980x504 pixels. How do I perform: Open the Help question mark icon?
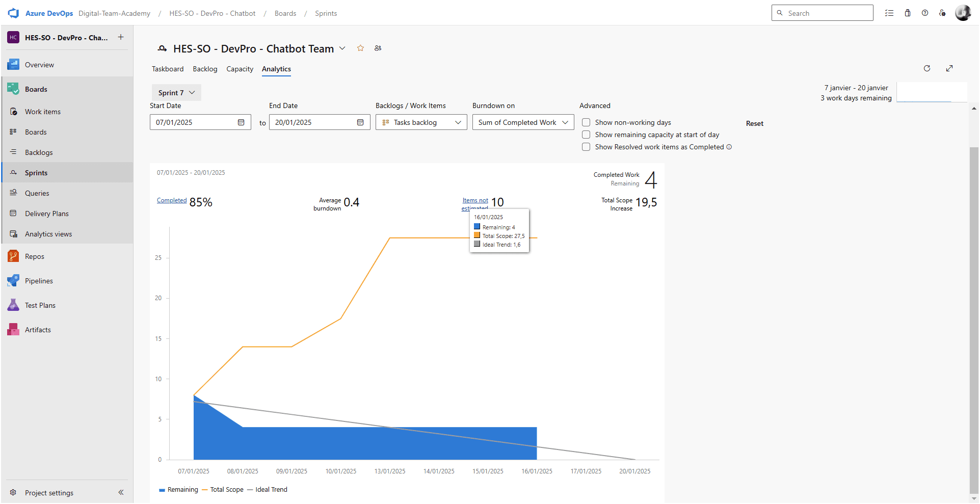[x=925, y=13]
